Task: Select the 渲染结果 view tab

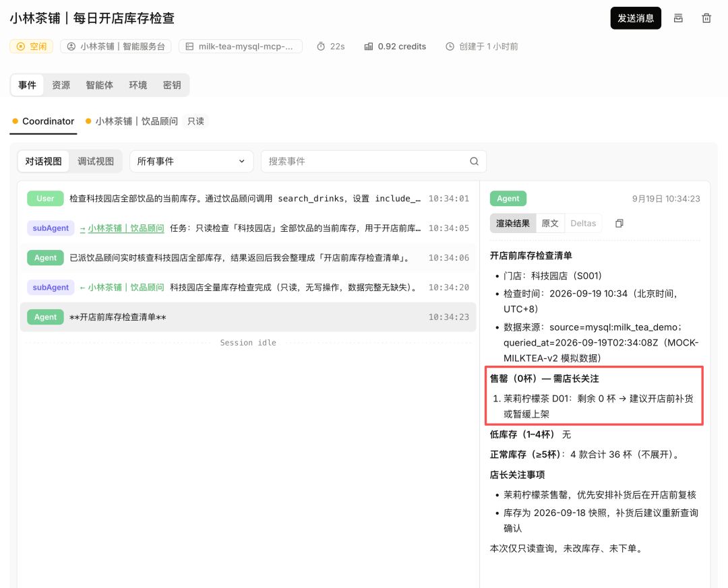Action: tap(512, 223)
